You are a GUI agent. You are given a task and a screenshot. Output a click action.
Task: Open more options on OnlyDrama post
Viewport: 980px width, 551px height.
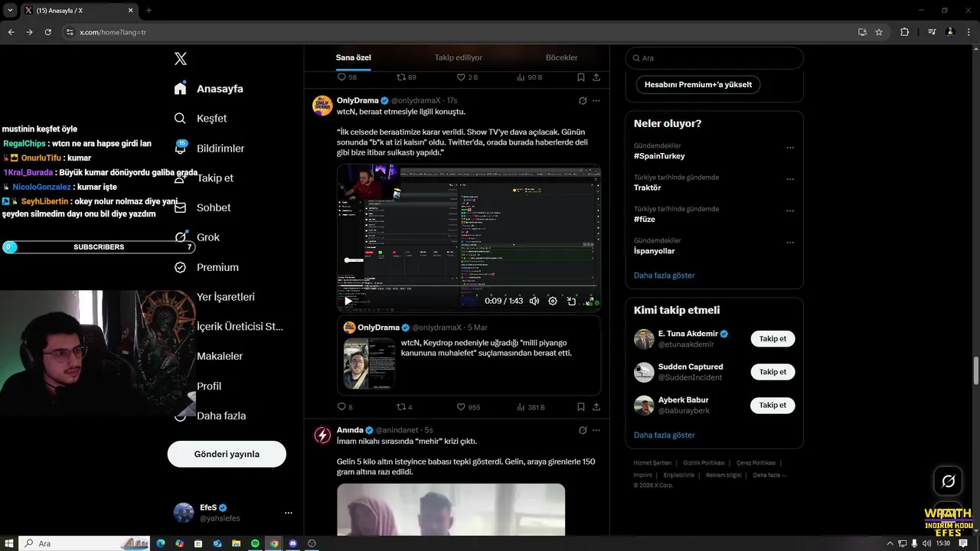pos(596,100)
